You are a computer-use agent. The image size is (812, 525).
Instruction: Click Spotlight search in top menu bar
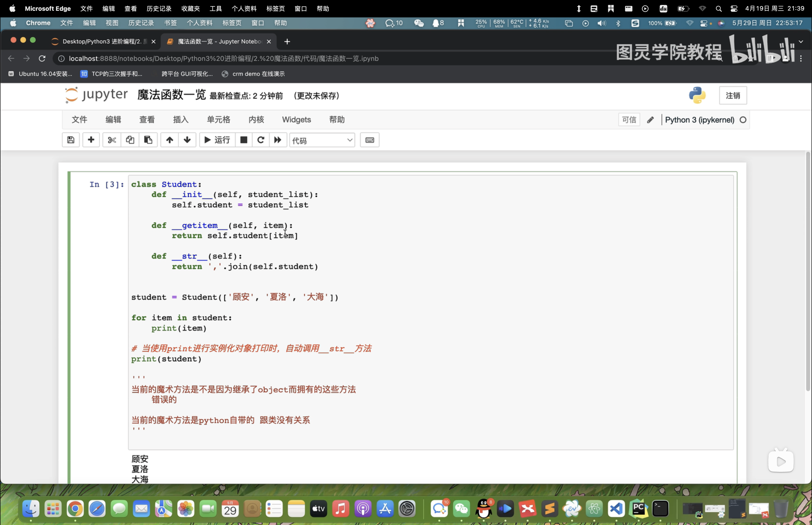tap(719, 8)
